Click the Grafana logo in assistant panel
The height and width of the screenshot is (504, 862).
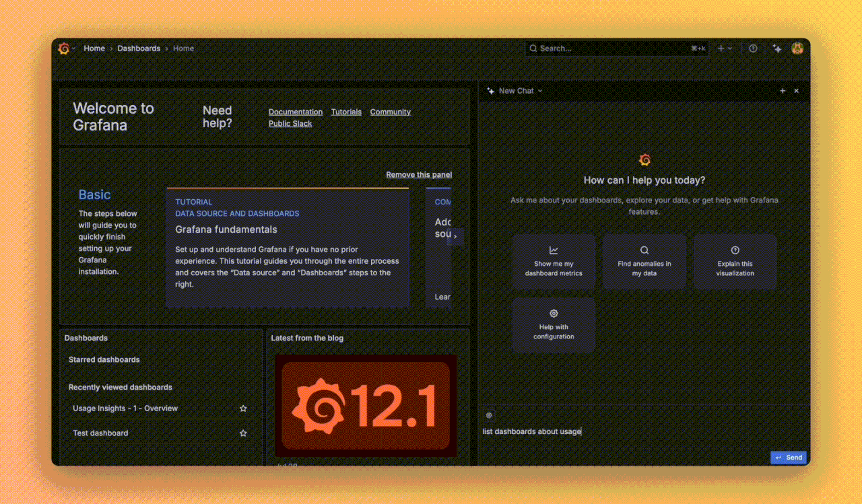tap(644, 159)
